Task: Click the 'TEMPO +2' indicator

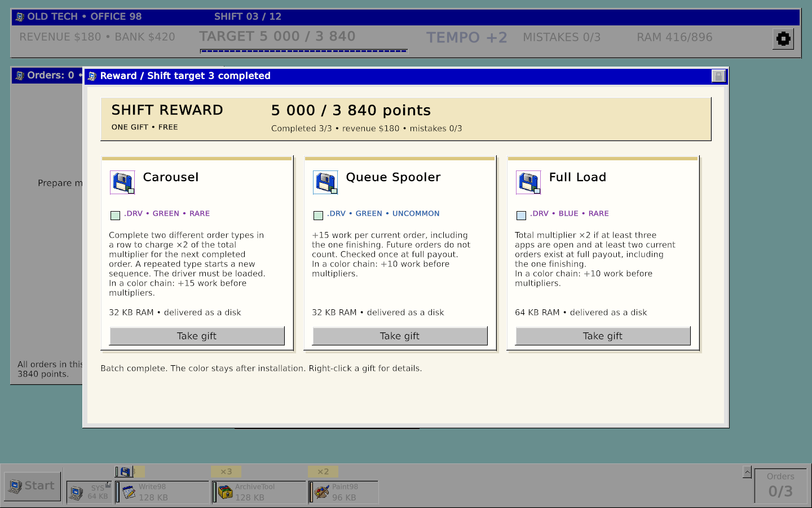Action: 467,37
